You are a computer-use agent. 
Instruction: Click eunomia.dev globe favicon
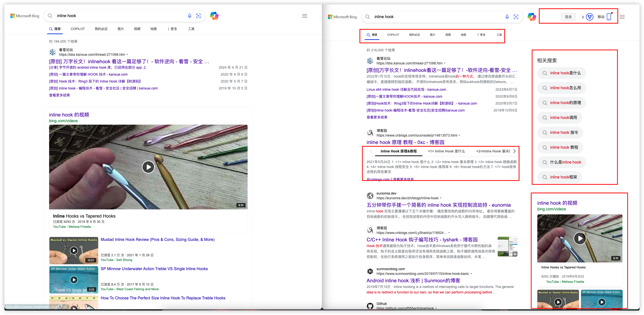pyautogui.click(x=370, y=196)
